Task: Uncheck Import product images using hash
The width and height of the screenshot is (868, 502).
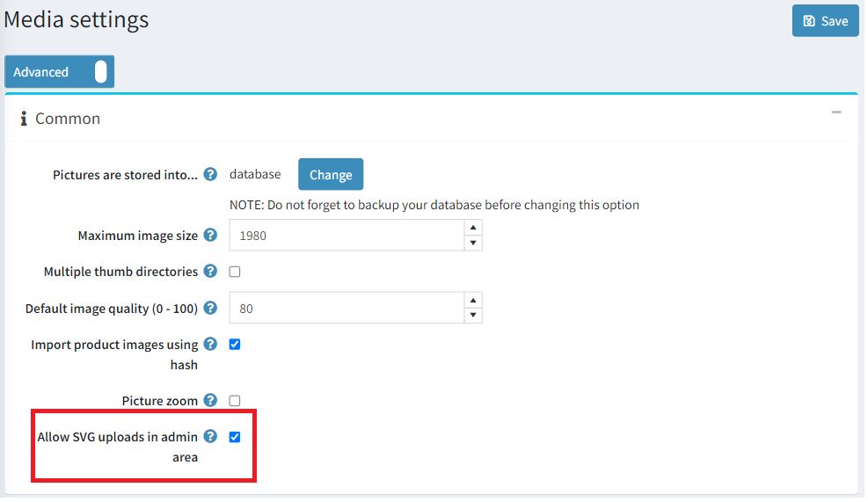Action: [235, 344]
